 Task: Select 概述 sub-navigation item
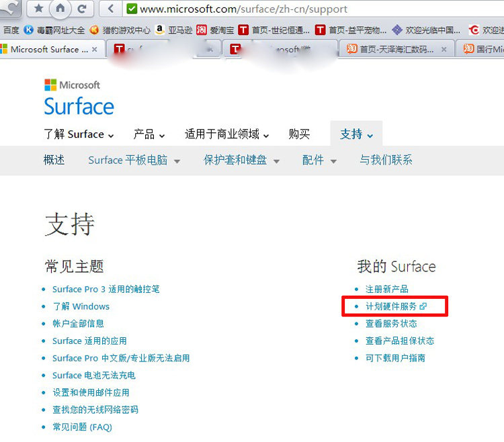[54, 160]
